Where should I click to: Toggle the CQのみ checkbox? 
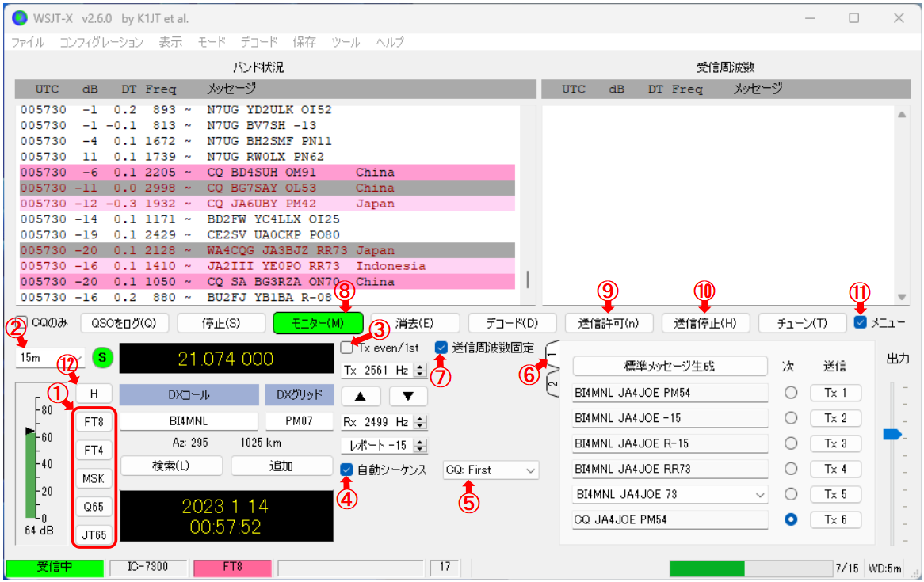coord(21,323)
